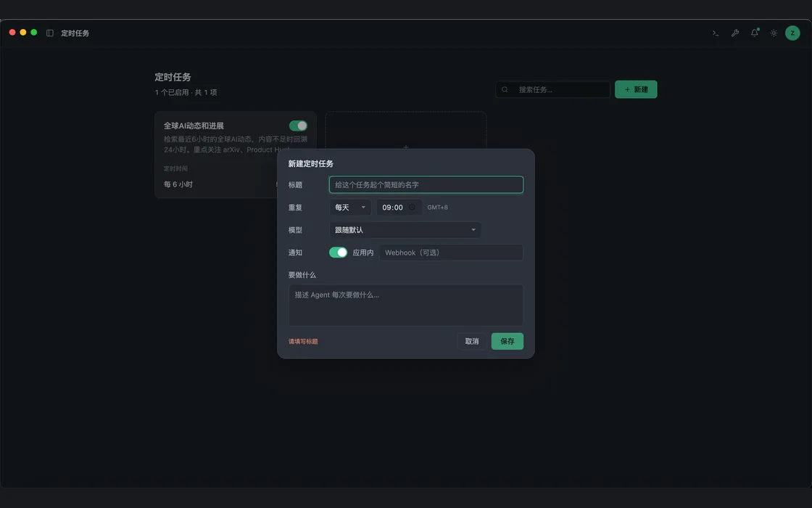Open the terminal icon in title bar
The image size is (812, 508).
715,33
